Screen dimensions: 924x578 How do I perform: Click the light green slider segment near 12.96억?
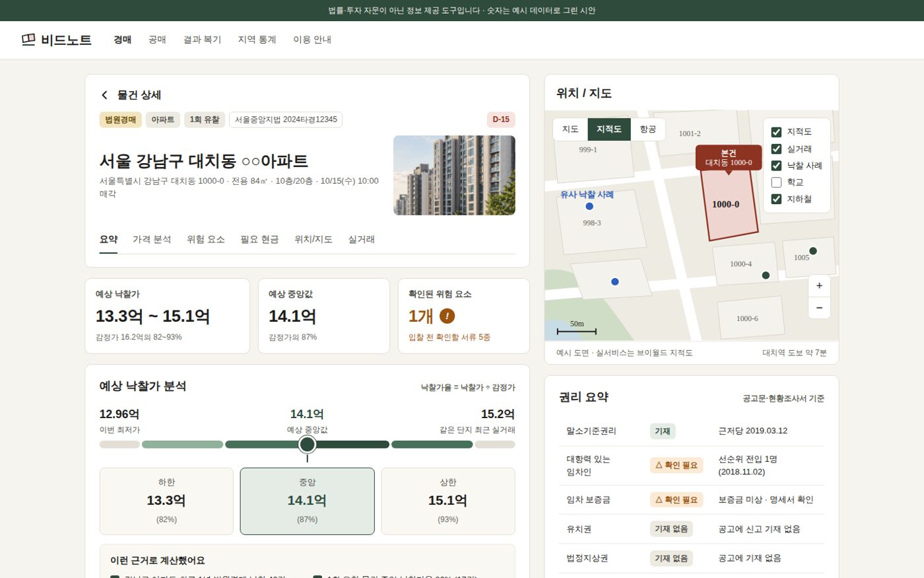point(182,445)
